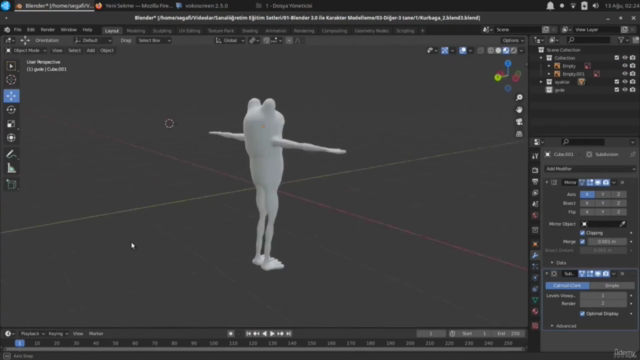Image resolution: width=640 pixels, height=360 pixels.
Task: Adjust the Merge distance 0.001 m field
Action: tap(607, 242)
